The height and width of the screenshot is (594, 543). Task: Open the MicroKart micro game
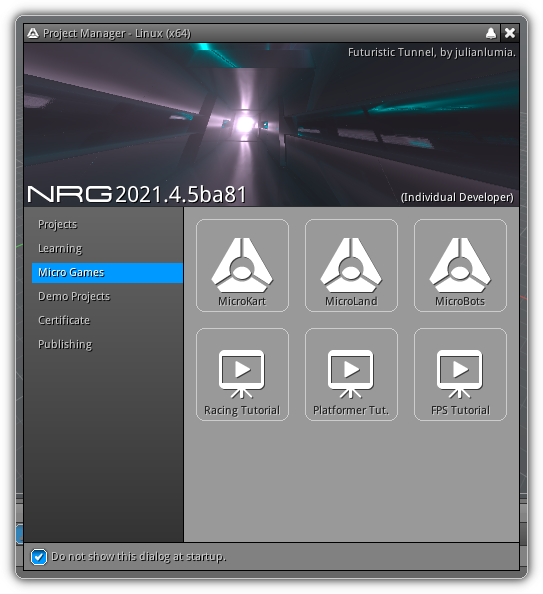coord(242,265)
